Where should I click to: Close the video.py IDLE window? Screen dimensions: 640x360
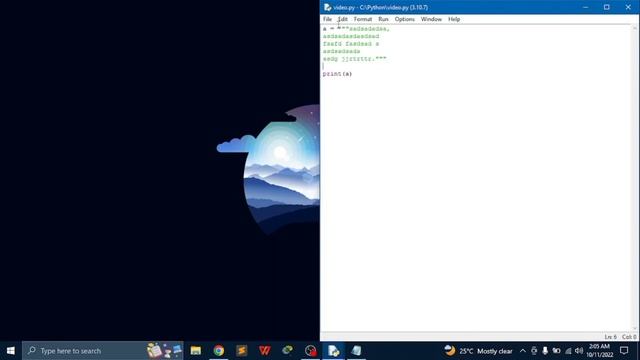pyautogui.click(x=628, y=7)
